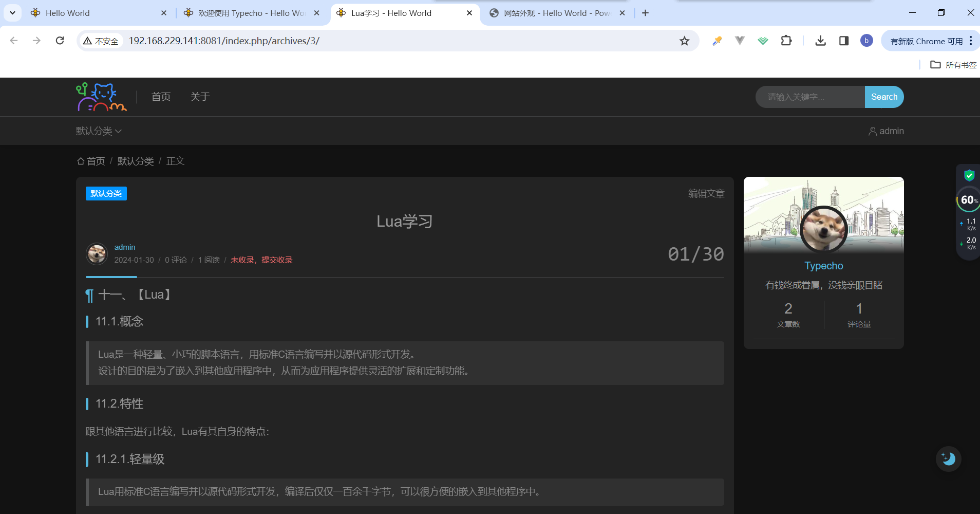
Task: Click the 11.2.特性 heading
Action: point(119,403)
